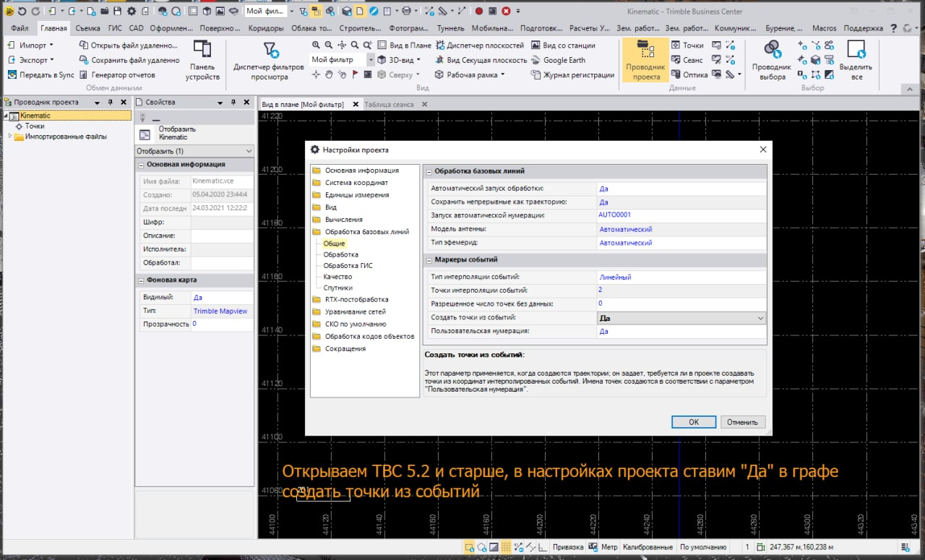Switch to the Таблица сеанса tab
This screenshot has width=925, height=560.
tap(389, 105)
